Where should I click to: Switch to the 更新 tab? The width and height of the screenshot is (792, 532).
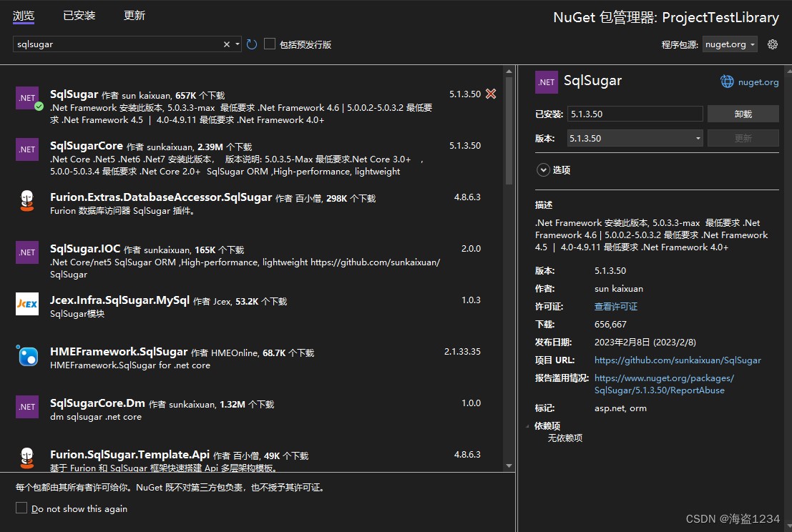[x=135, y=15]
